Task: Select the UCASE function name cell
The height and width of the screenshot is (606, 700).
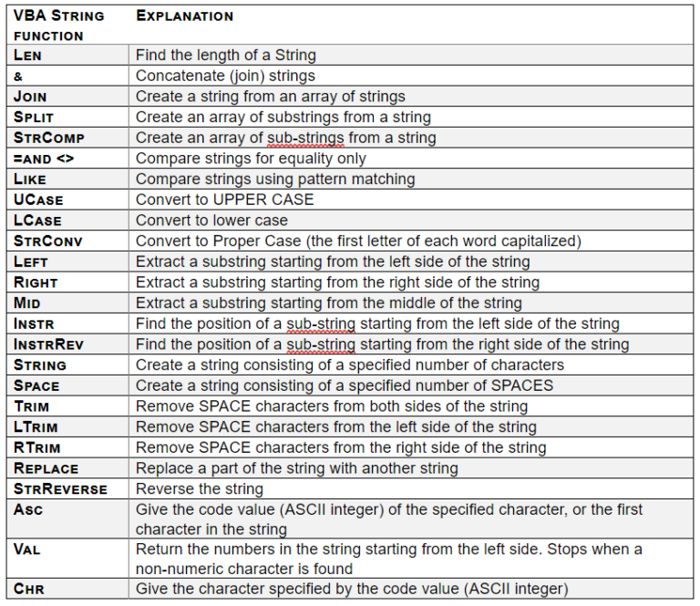Action: (38, 200)
